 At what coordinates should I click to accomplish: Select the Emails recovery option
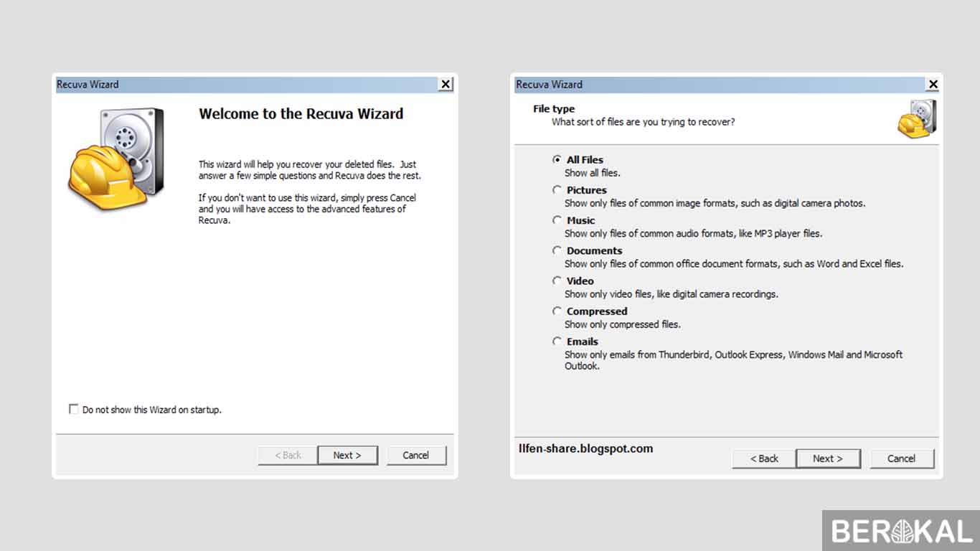[x=557, y=341]
